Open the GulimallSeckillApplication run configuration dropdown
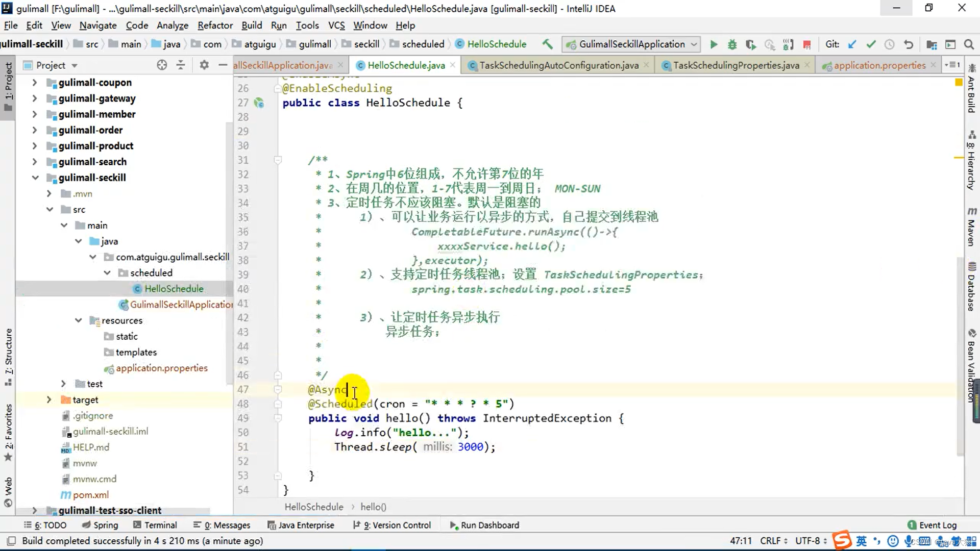980x551 pixels. click(x=631, y=44)
